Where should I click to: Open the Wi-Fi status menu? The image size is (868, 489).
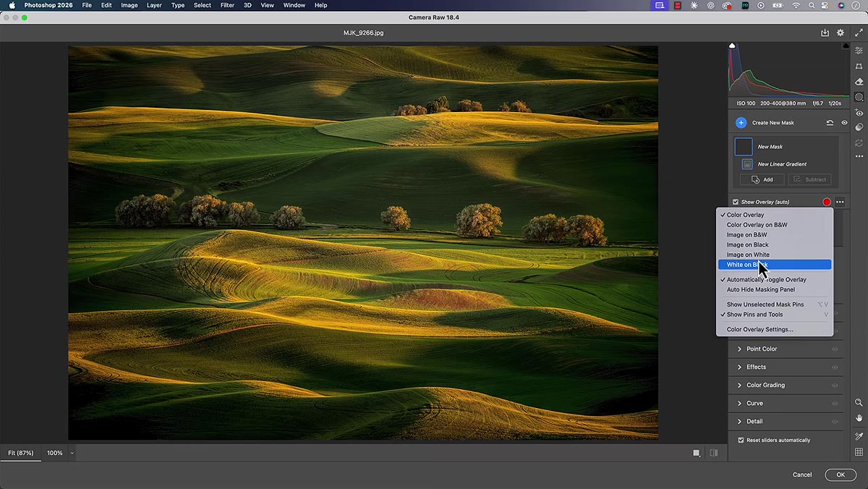tap(796, 5)
